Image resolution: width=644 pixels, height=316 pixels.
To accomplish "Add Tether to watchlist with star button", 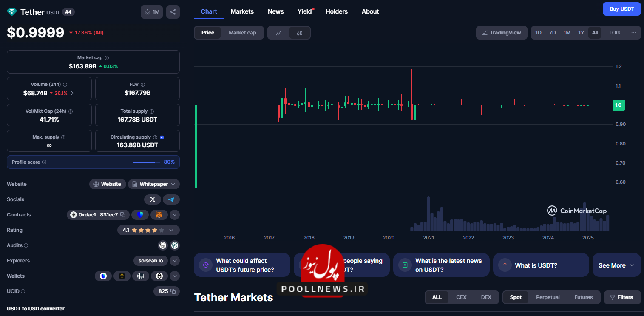I will coord(152,12).
